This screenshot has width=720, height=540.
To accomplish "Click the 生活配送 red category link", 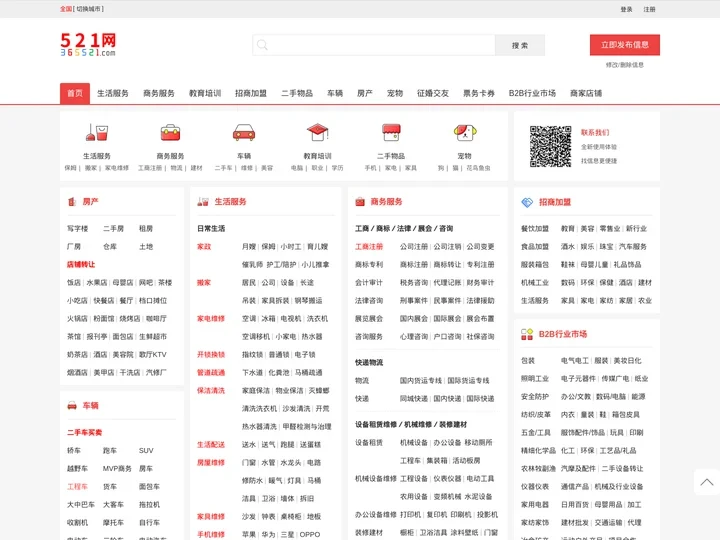I will click(x=211, y=444).
